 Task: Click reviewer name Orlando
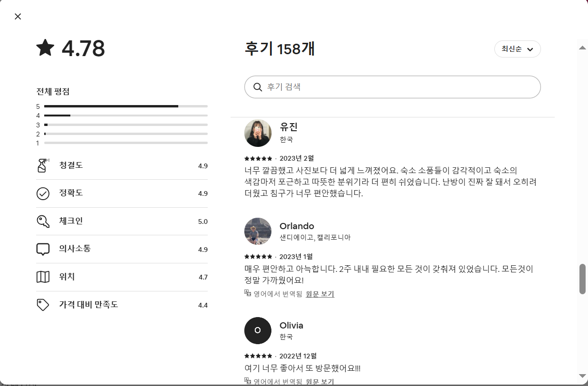297,226
